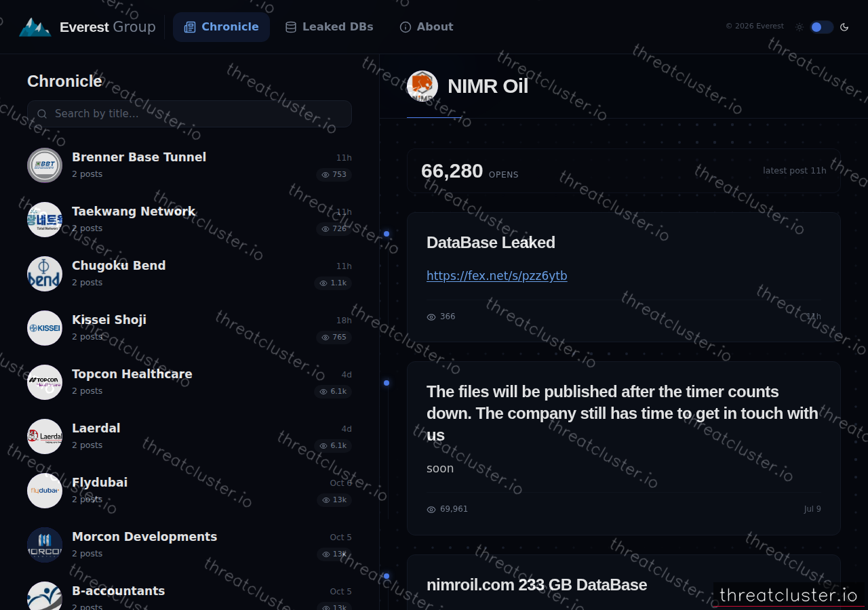Open the Kissei Shoji entry
This screenshot has height=610, width=868.
[189, 328]
